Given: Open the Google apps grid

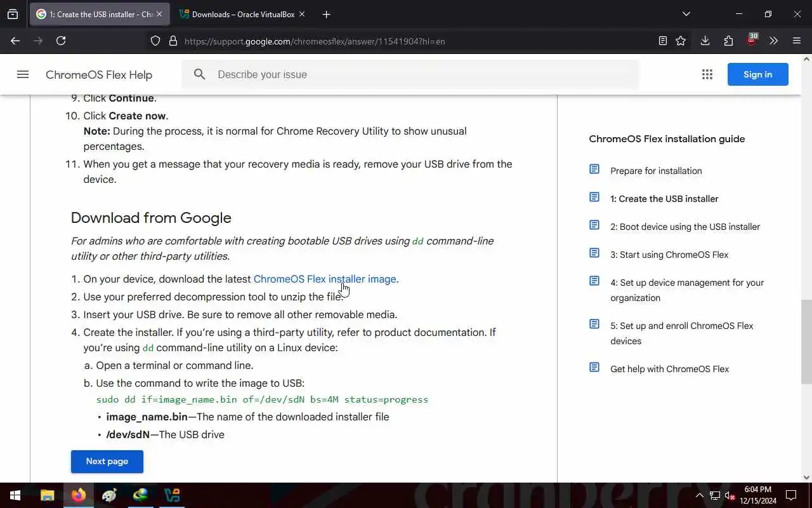Looking at the screenshot, I should tap(707, 74).
